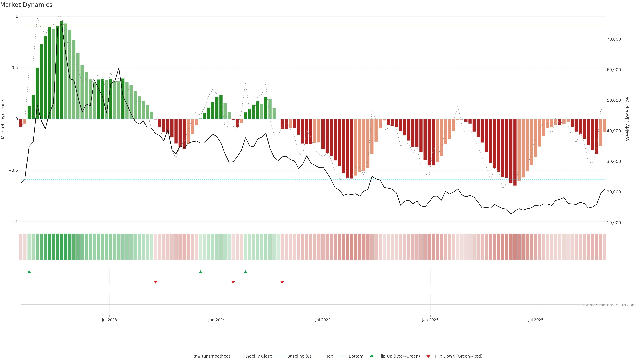
Task: Click the last red flip-down triangle before Jul 2024
Action: click(x=282, y=282)
